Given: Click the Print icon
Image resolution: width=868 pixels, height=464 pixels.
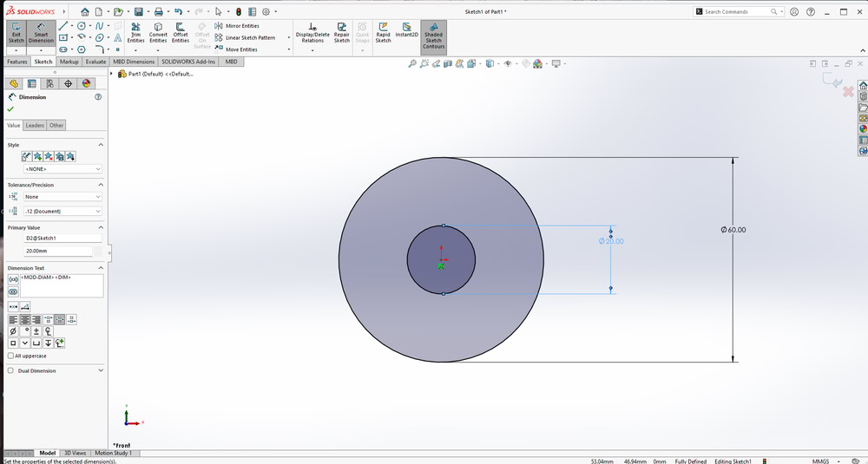Looking at the screenshot, I should click(x=158, y=11).
